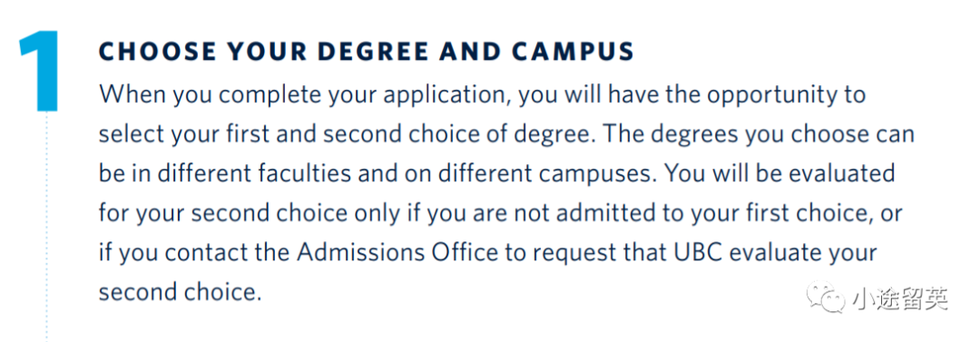
Task: Click the large blue numeral 1
Action: pyautogui.click(x=40, y=72)
